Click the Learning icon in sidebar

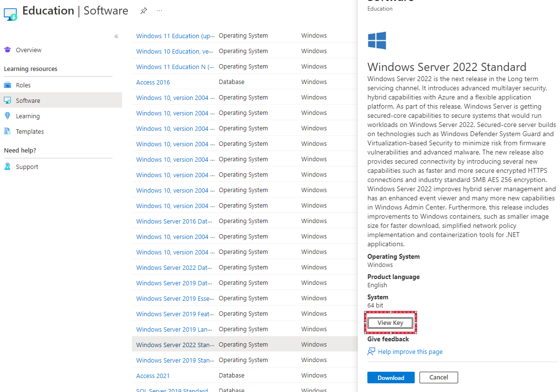8,116
